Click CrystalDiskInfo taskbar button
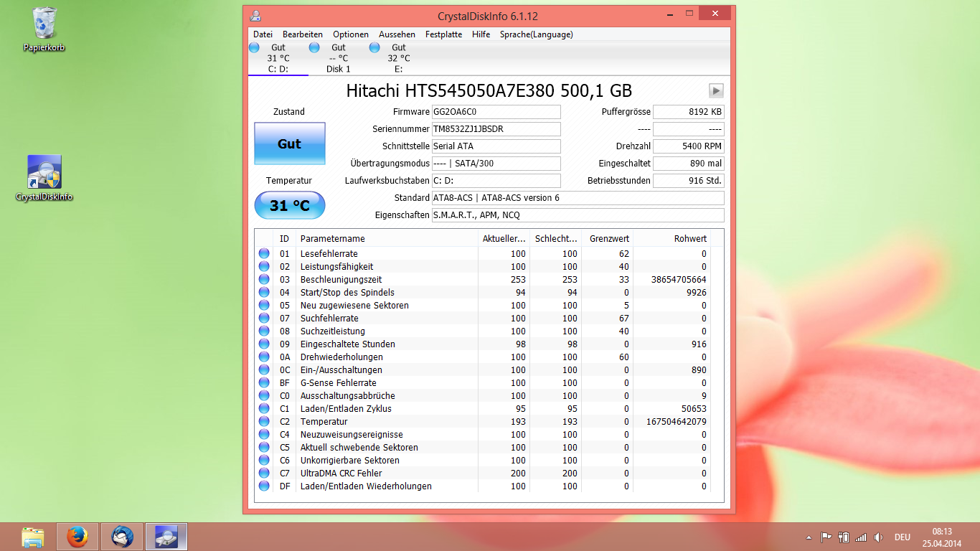This screenshot has width=980, height=551. point(166,537)
